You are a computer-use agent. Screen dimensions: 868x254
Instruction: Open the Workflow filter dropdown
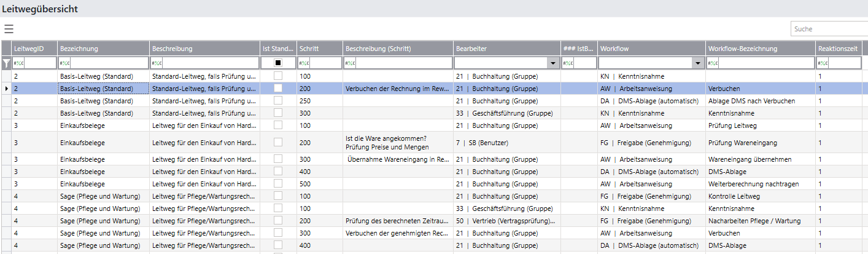click(x=697, y=63)
